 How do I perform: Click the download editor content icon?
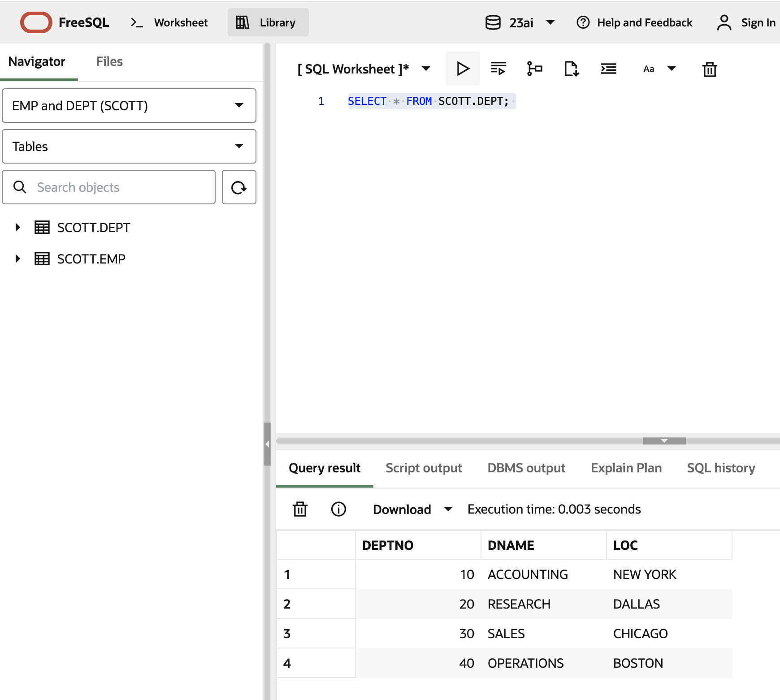tap(571, 69)
